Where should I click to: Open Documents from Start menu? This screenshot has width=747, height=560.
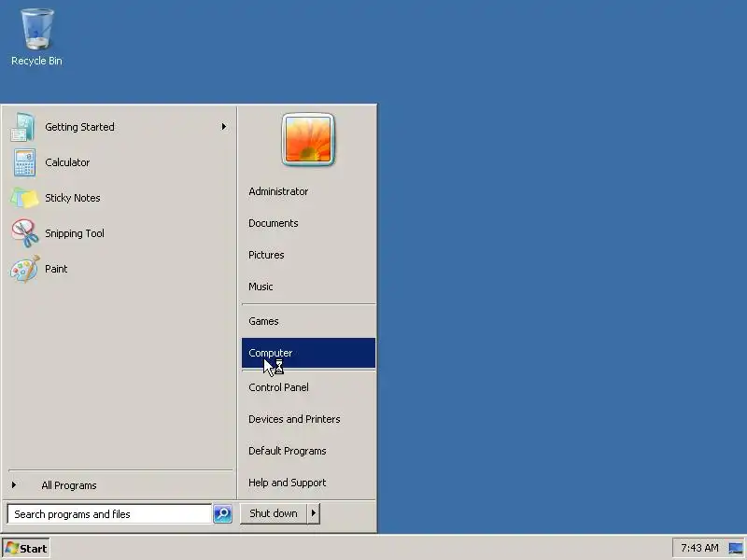[x=308, y=223]
